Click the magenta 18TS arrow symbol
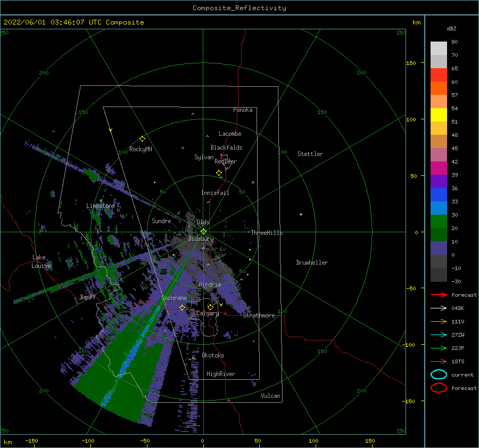 click(439, 362)
